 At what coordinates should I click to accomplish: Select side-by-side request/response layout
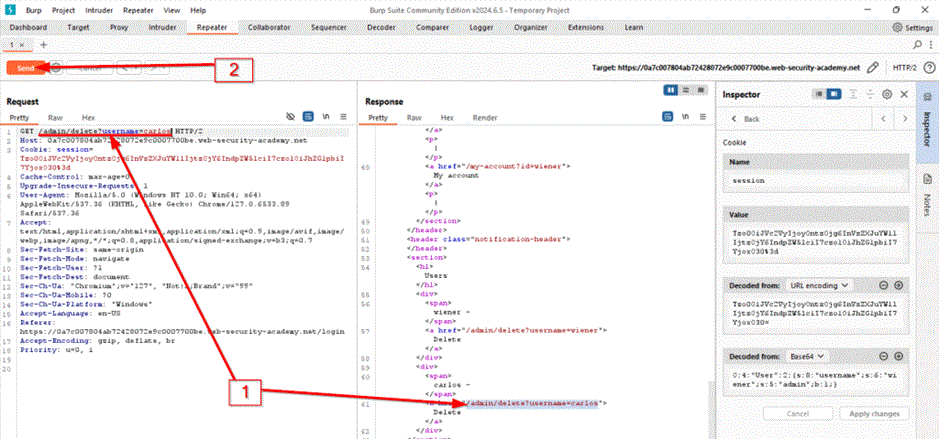tap(671, 90)
